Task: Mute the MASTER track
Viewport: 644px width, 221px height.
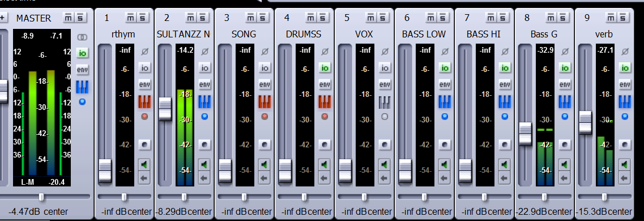Action: [x=69, y=18]
